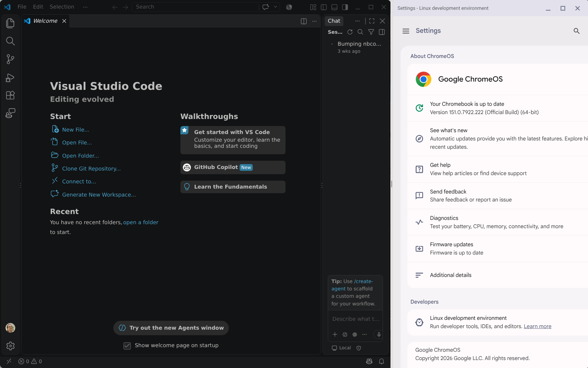Click the remote window indicator in status bar
This screenshot has height=368, width=588.
point(9,361)
